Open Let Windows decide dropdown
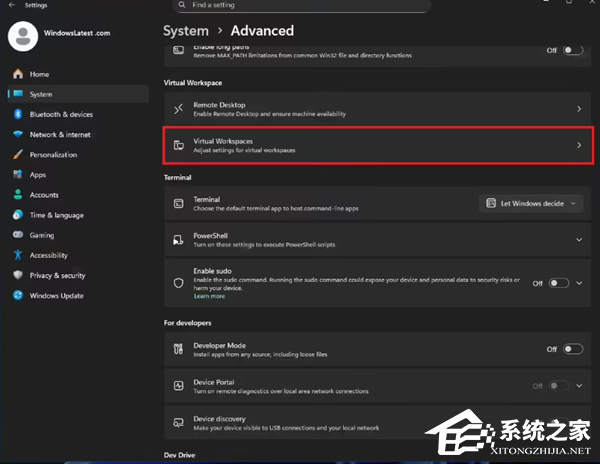600x464 pixels. click(x=531, y=204)
